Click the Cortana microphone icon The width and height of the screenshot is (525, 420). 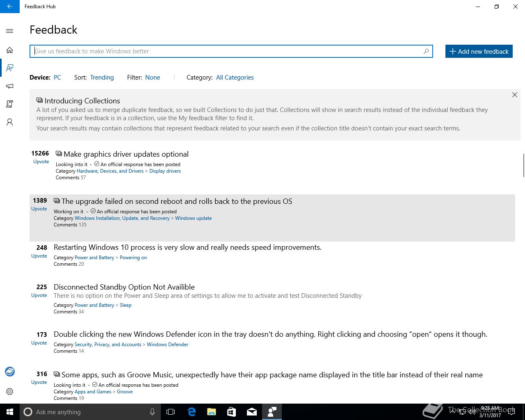pyautogui.click(x=152, y=412)
